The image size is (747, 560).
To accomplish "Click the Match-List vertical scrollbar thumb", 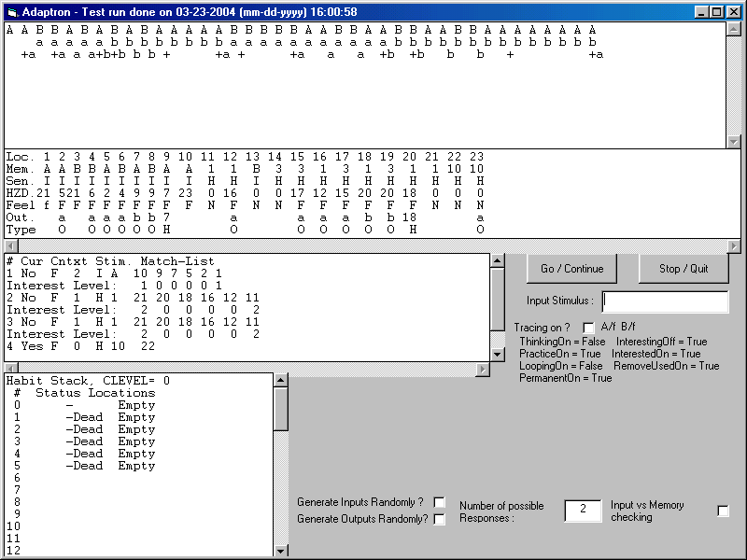I will point(498,299).
